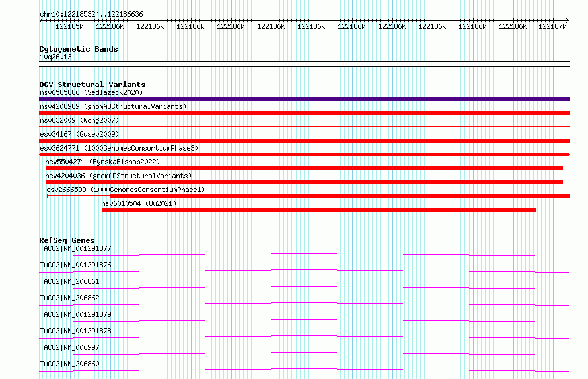Open the RefSeq Genes track title
The width and height of the screenshot is (588, 379).
[x=67, y=240]
